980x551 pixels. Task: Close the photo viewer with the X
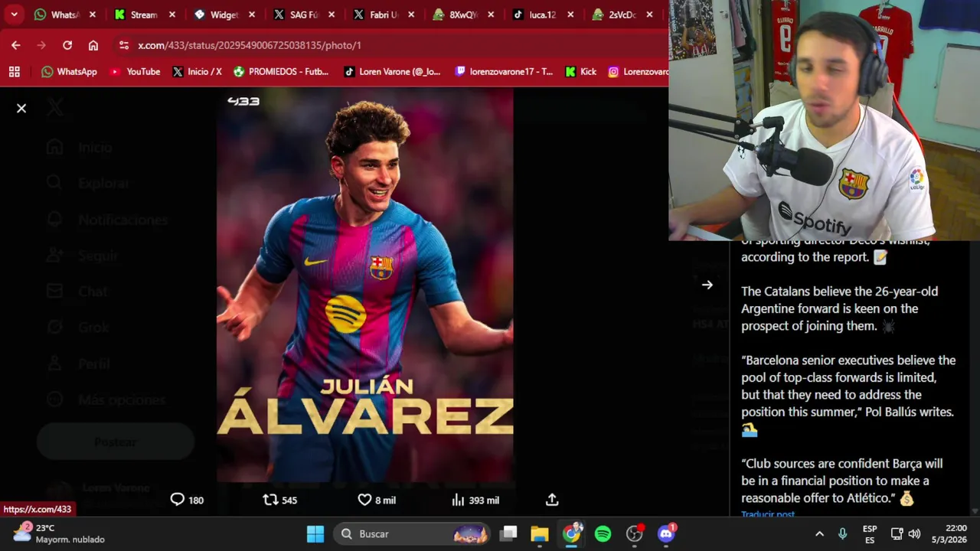point(21,109)
